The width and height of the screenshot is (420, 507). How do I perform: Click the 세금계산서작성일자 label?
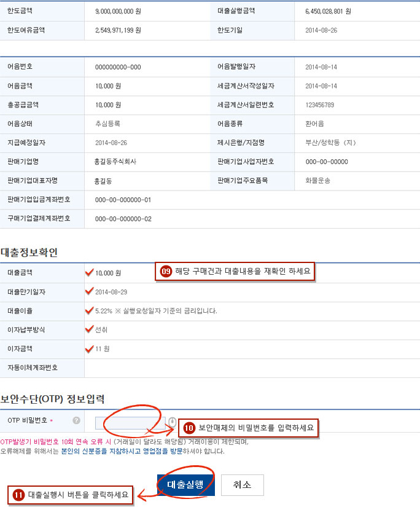[x=246, y=86]
